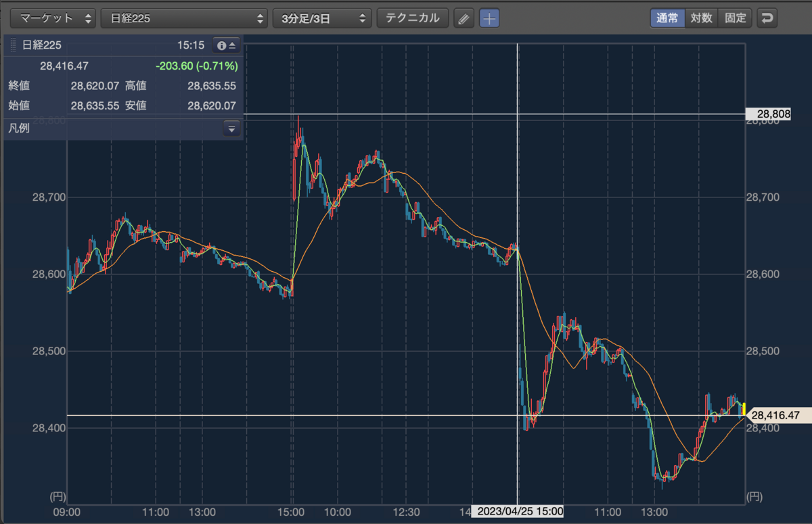Click the 28,416.47 value in the info panel
Viewport: 812px width, 524px height.
point(64,66)
